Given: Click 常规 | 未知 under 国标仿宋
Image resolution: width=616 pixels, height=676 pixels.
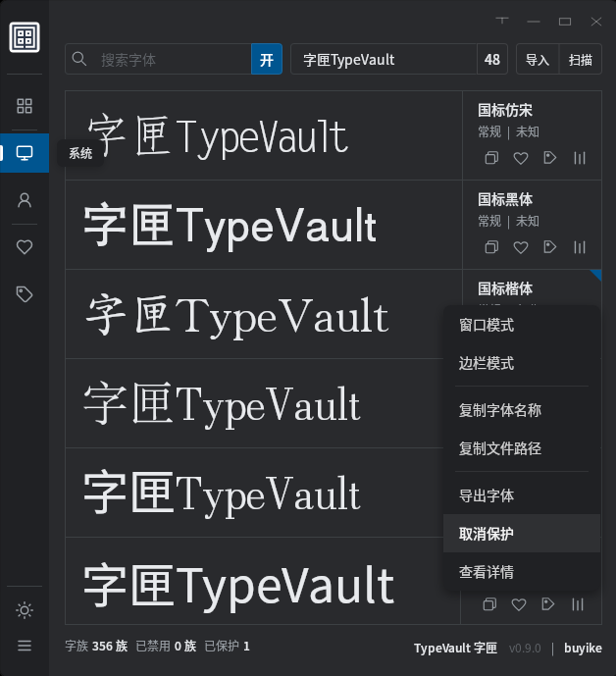Looking at the screenshot, I should 508,131.
